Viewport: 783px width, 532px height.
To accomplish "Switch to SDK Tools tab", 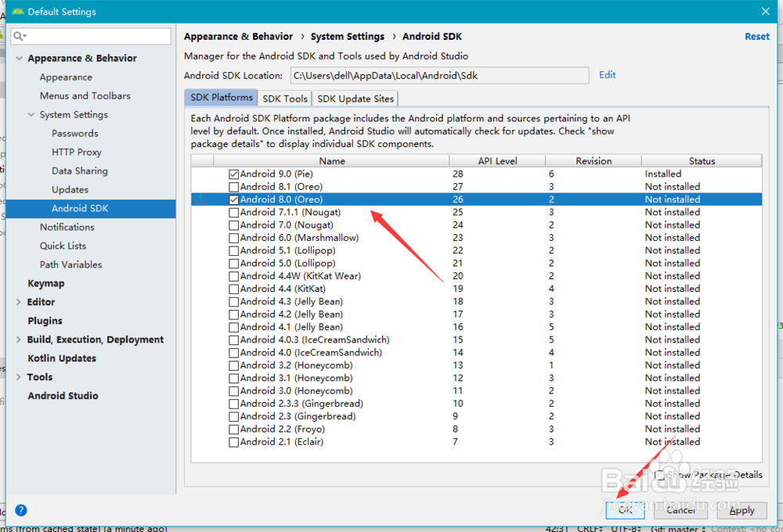I will [x=285, y=99].
